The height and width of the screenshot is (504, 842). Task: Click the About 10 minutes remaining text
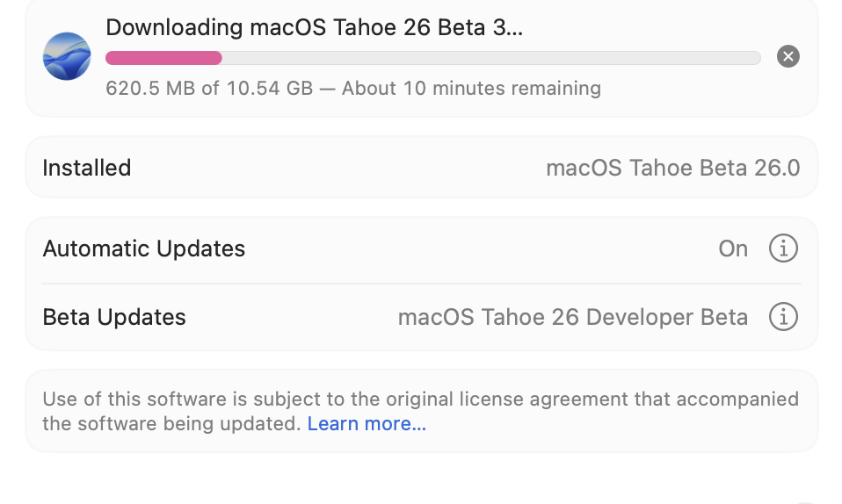coord(471,89)
